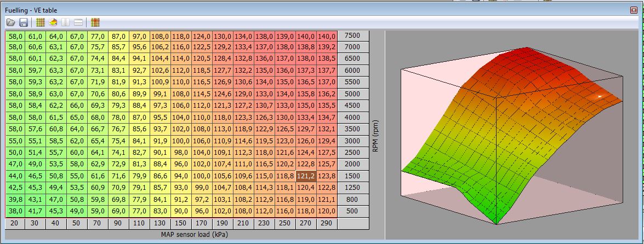Image resolution: width=644 pixels, height=244 pixels.
Task: Click the 150 kPa column header
Action: [181, 223]
